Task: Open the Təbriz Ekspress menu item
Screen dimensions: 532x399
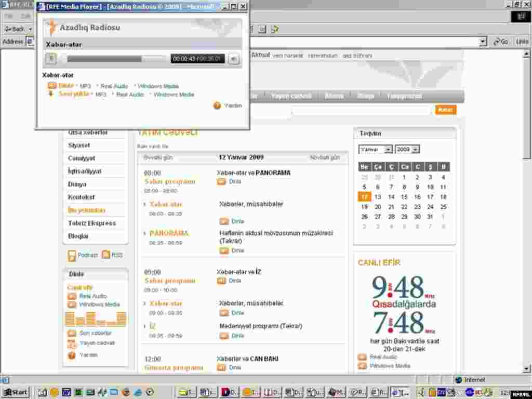Action: coord(92,223)
